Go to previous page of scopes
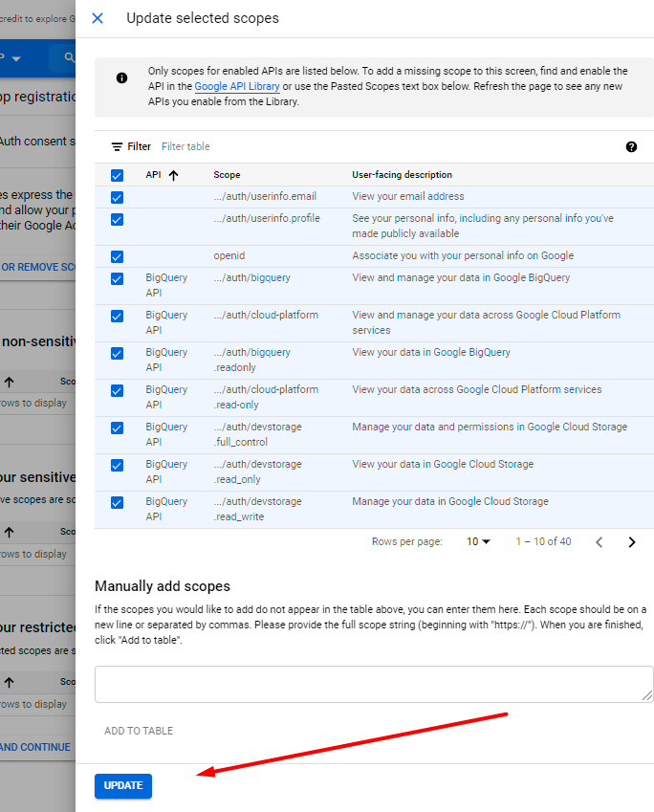The height and width of the screenshot is (812, 654). (599, 542)
